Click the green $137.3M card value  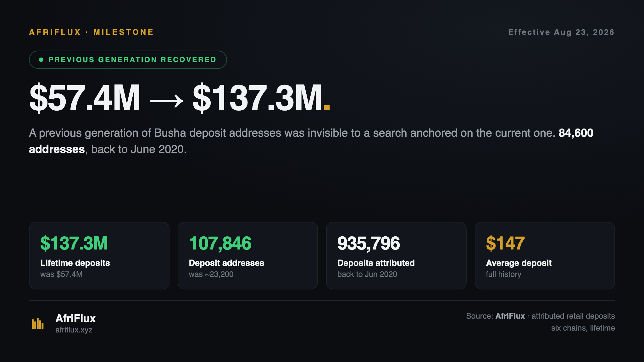(74, 243)
